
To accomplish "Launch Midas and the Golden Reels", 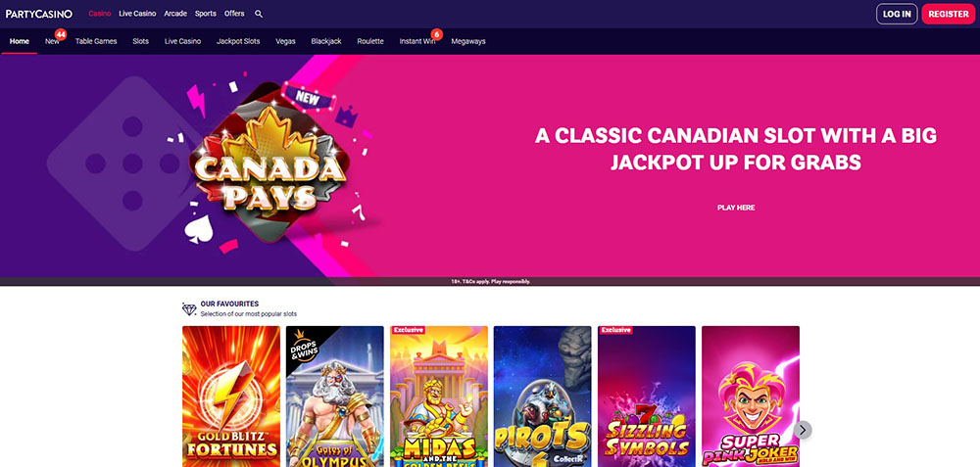I will tap(439, 397).
